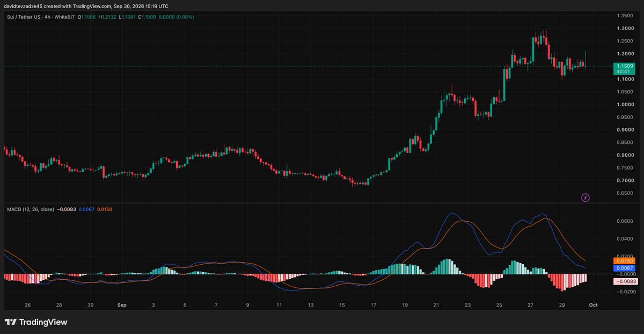
Task: Click the 0.7500 price axis label
Action: tap(624, 168)
